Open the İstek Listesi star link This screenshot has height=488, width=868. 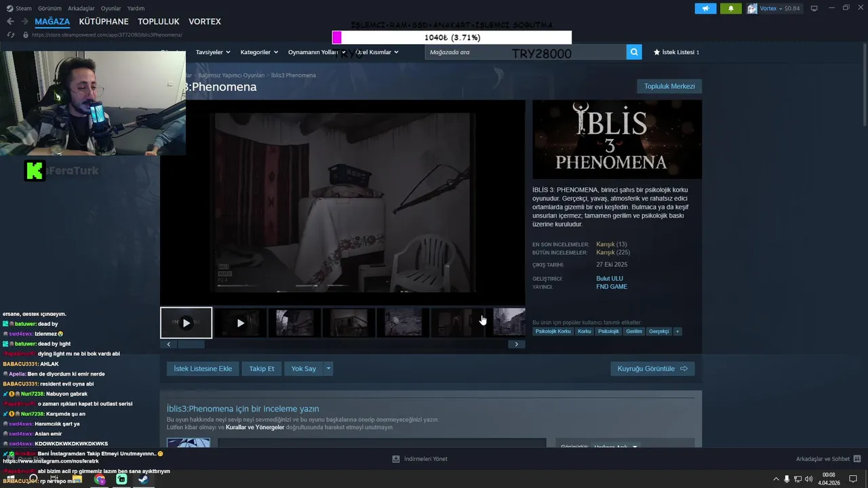pyautogui.click(x=676, y=52)
